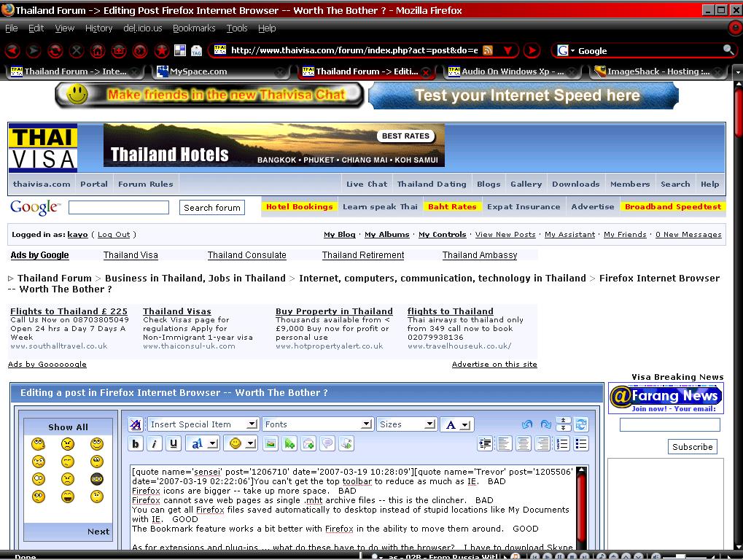Toggle italic formatting in post editor
This screenshot has width=743, height=560.
point(155,444)
